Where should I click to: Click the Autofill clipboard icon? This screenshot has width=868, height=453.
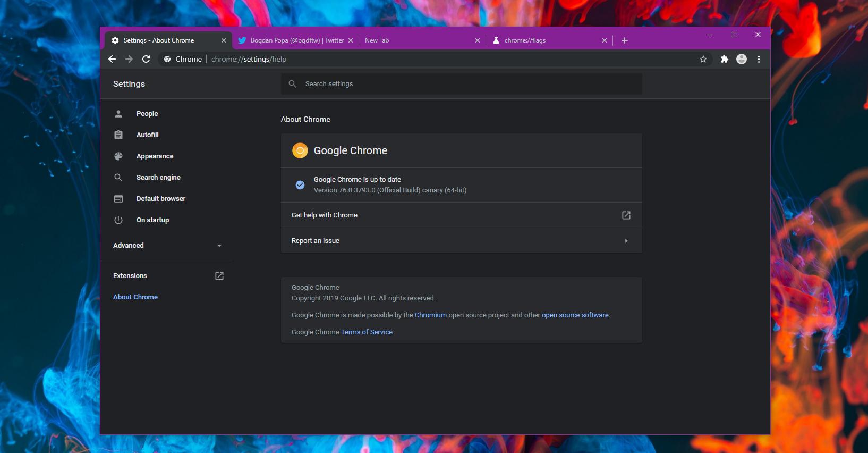coord(118,135)
